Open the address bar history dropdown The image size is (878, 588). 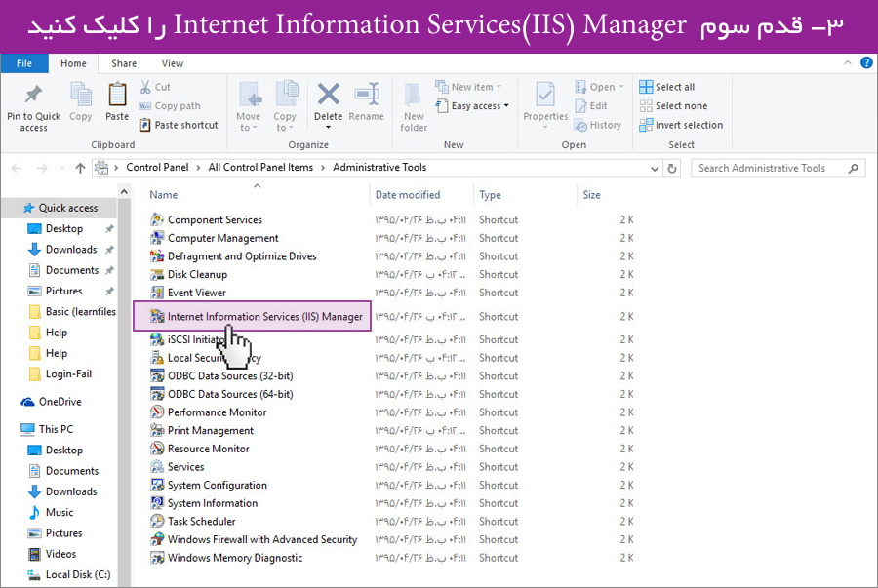(654, 169)
